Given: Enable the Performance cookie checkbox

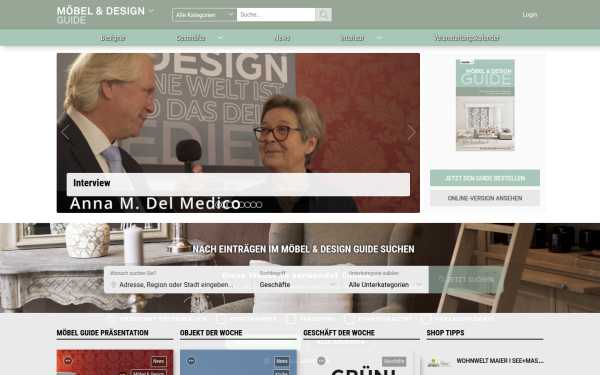Looking at the screenshot, I should (221, 319).
